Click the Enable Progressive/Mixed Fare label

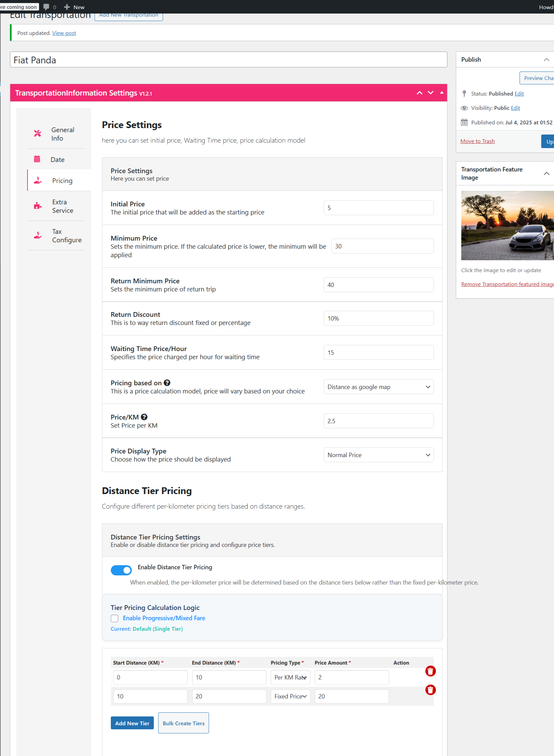coord(164,618)
